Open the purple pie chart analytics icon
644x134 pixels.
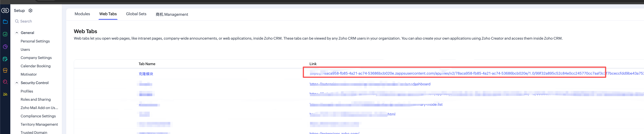5,47
